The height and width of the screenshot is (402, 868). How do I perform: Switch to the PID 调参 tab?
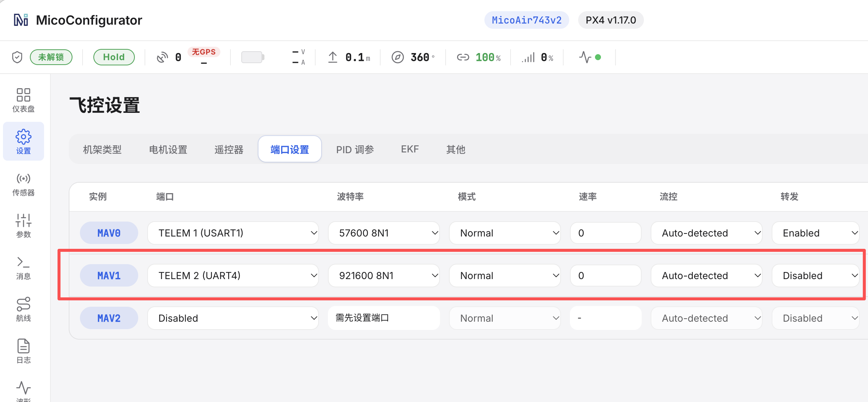pyautogui.click(x=355, y=149)
